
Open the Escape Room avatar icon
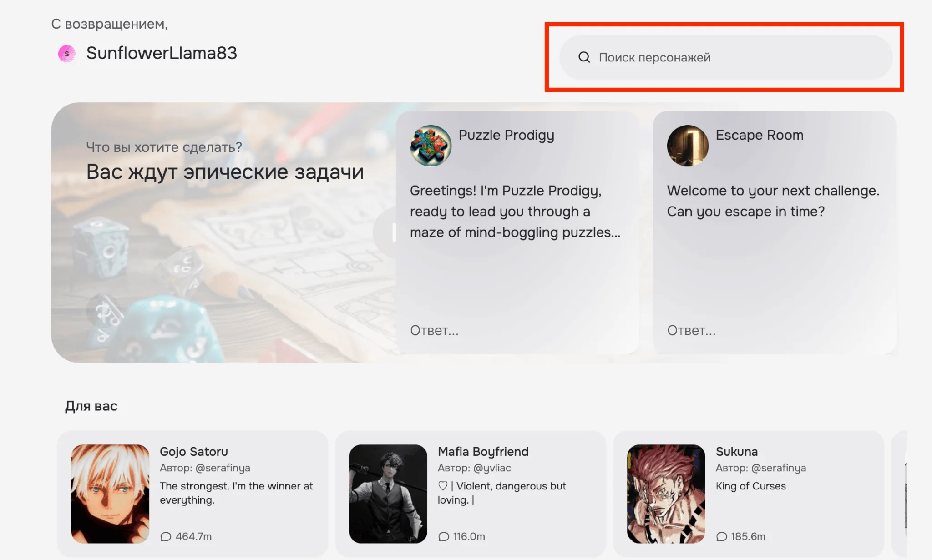coord(688,146)
